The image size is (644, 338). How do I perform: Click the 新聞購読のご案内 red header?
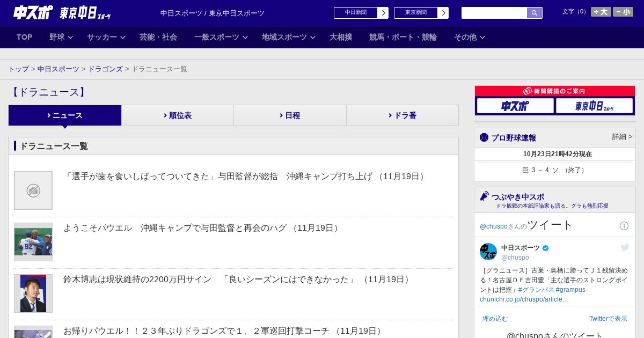point(555,91)
